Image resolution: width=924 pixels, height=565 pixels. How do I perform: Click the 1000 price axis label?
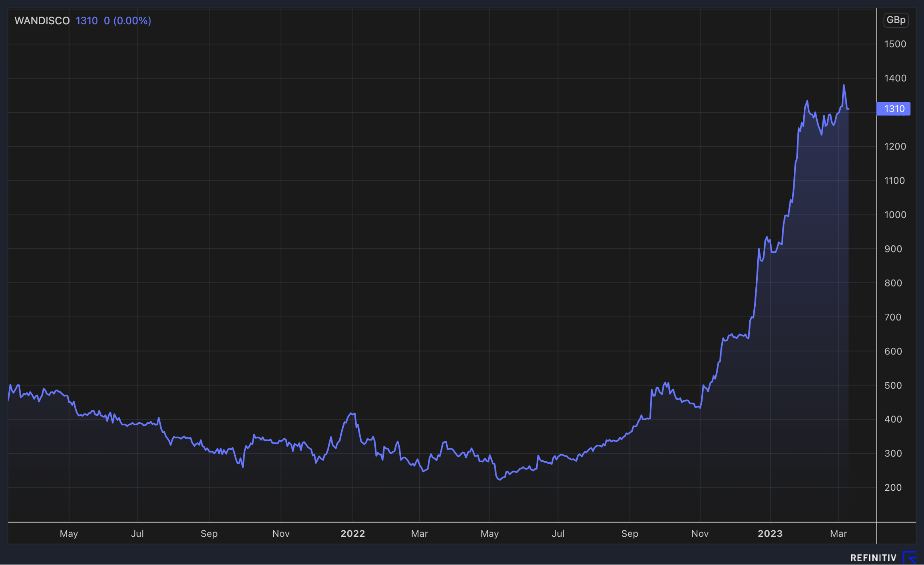click(895, 215)
